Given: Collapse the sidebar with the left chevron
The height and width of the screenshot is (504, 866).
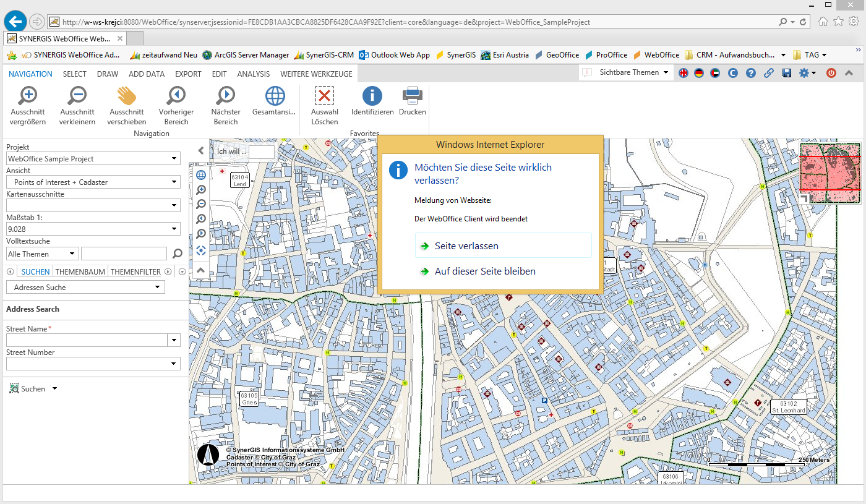Looking at the screenshot, I should 200,150.
